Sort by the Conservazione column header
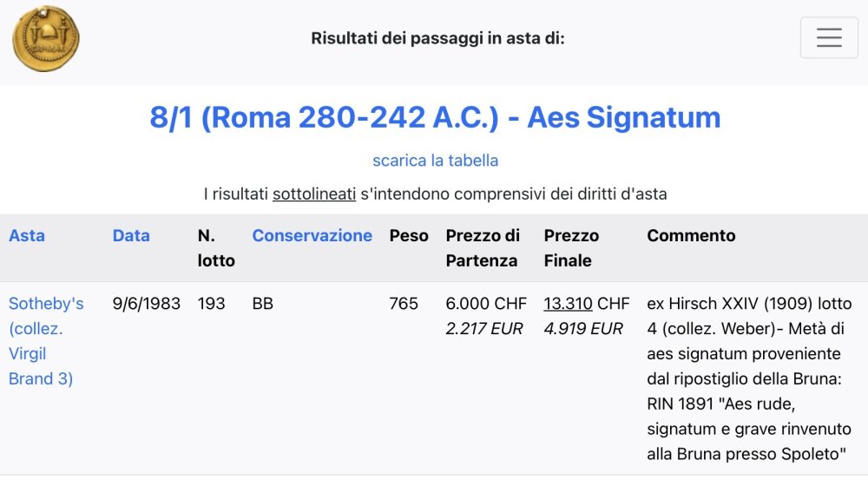This screenshot has height=493, width=868. click(312, 235)
